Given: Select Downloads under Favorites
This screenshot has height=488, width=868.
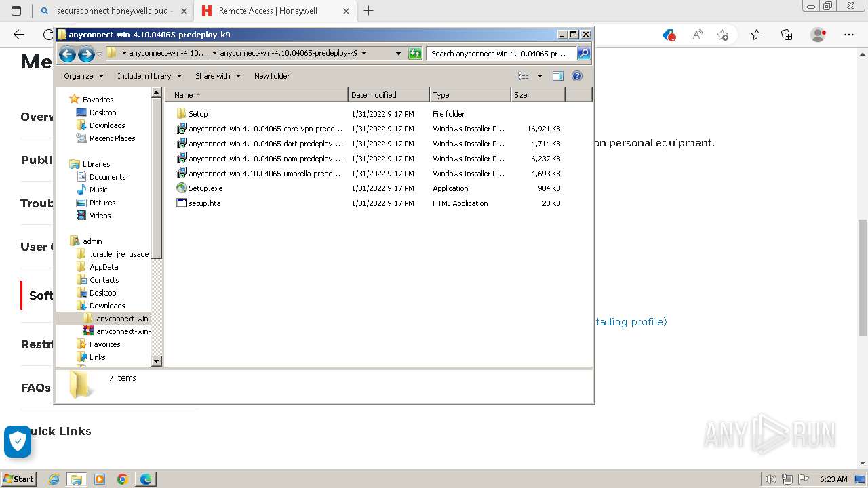Looking at the screenshot, I should click(x=107, y=125).
